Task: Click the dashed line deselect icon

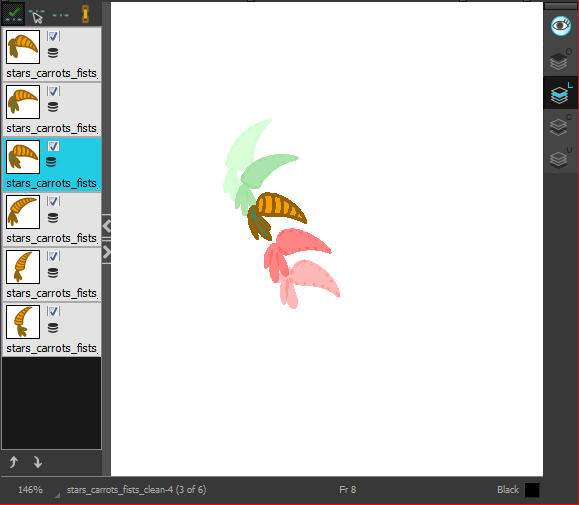Action: [x=60, y=16]
